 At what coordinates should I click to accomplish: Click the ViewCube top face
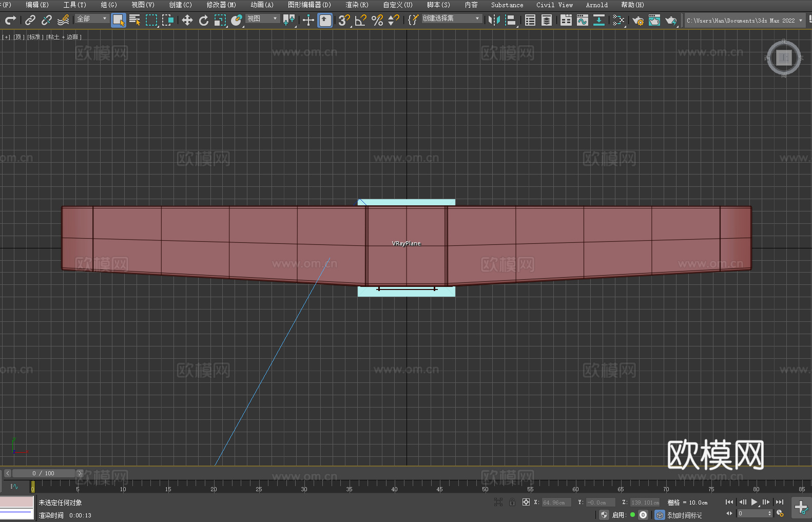[784, 58]
